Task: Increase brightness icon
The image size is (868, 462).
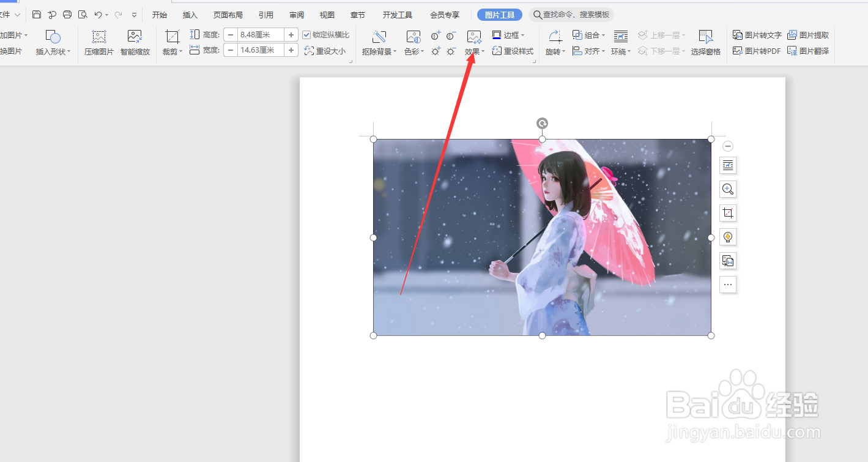Action: pyautogui.click(x=436, y=51)
